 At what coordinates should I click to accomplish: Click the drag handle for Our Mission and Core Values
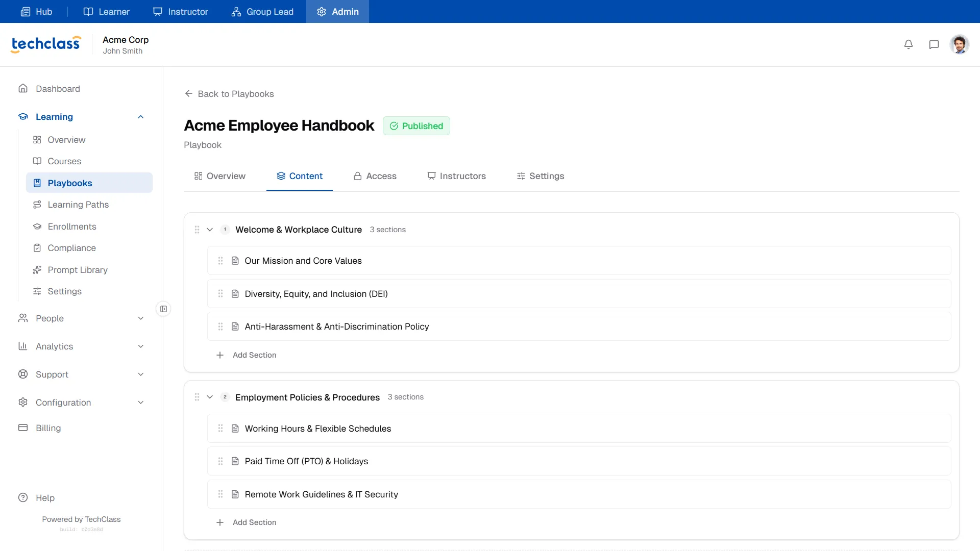click(x=220, y=261)
